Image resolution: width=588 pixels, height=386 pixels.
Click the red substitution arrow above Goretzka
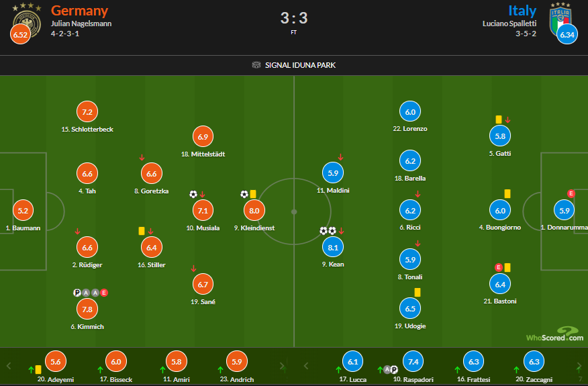tap(142, 157)
